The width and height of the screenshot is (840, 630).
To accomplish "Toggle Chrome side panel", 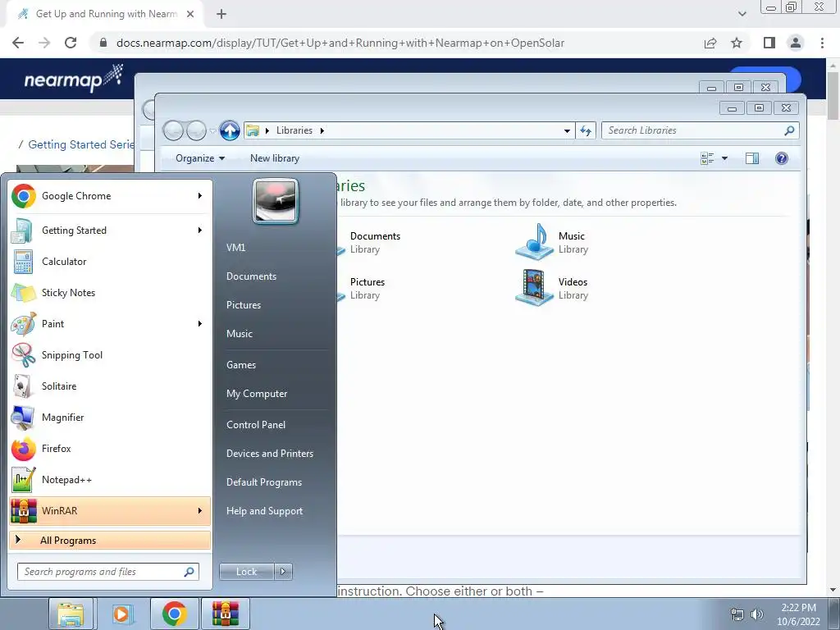I will (x=769, y=43).
